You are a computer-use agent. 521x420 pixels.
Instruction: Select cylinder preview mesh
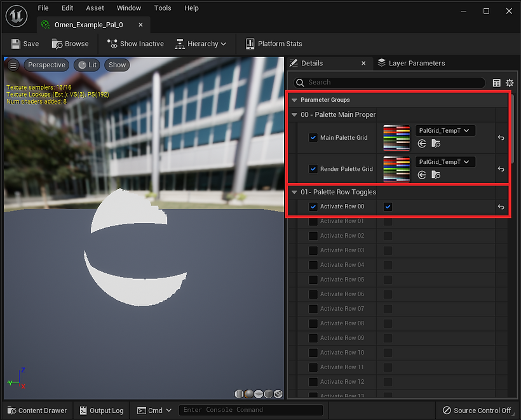(239, 394)
